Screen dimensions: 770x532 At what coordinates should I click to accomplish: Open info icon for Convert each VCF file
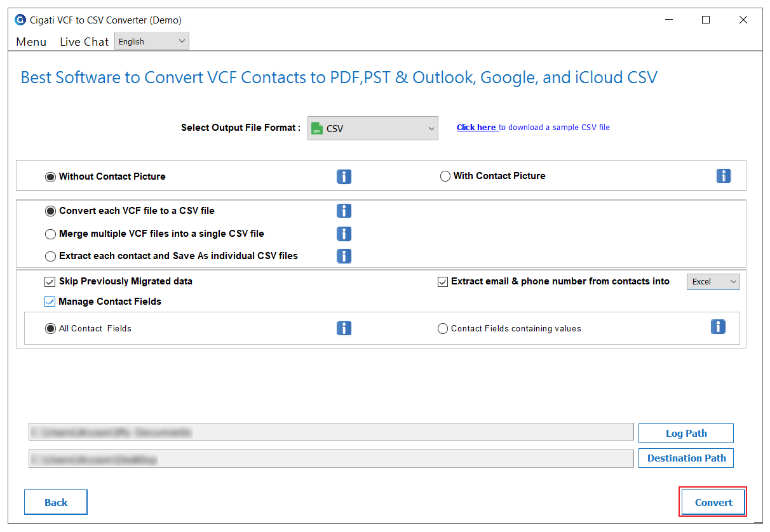(x=344, y=211)
